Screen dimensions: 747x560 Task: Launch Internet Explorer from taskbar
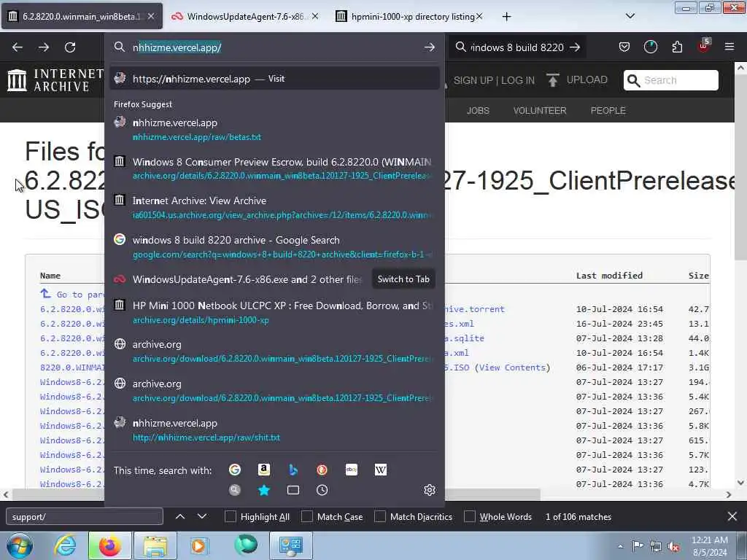pyautogui.click(x=65, y=545)
